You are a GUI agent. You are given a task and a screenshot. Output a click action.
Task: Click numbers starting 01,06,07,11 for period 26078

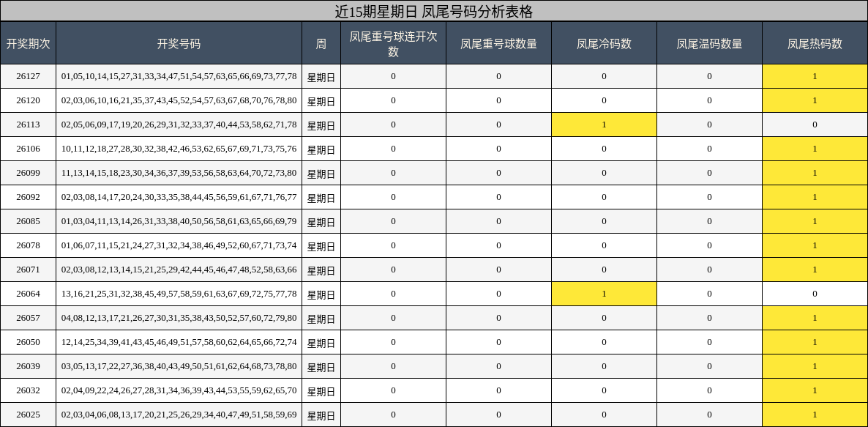pyautogui.click(x=179, y=245)
